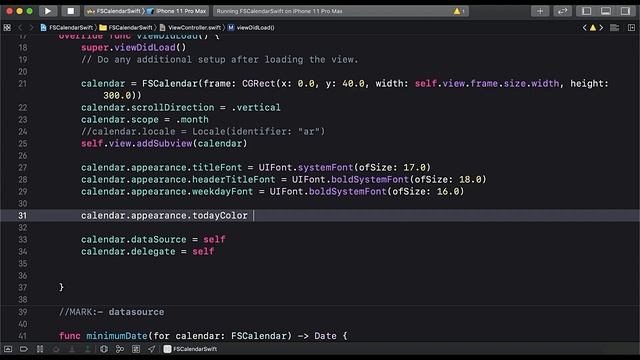This screenshot has height=360, width=640.
Task: Click commented 'calendar.locale' line
Action: (x=203, y=132)
